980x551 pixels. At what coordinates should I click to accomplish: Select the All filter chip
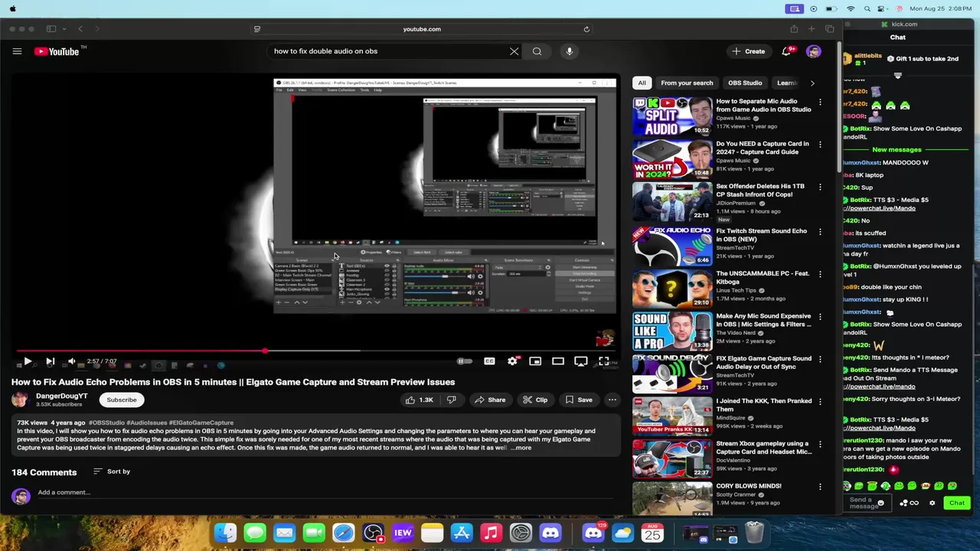(x=642, y=83)
